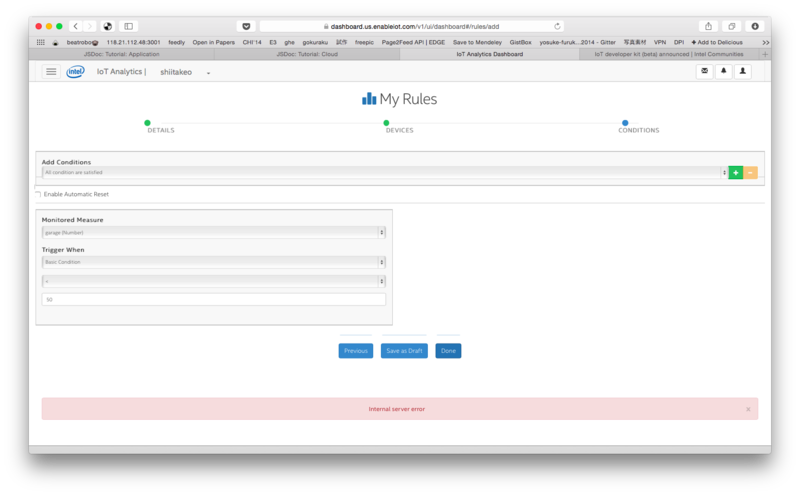The image size is (800, 495).
Task: Click the Previous button
Action: pyautogui.click(x=356, y=351)
